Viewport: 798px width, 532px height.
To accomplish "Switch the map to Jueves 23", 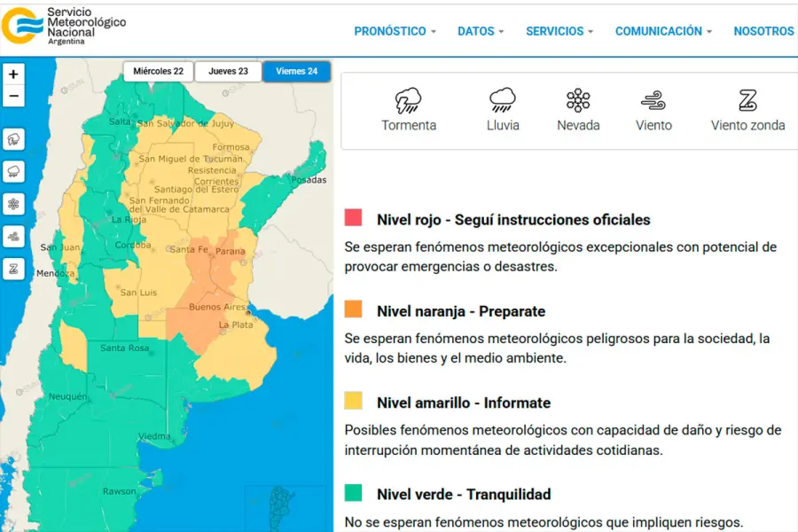I will point(228,71).
